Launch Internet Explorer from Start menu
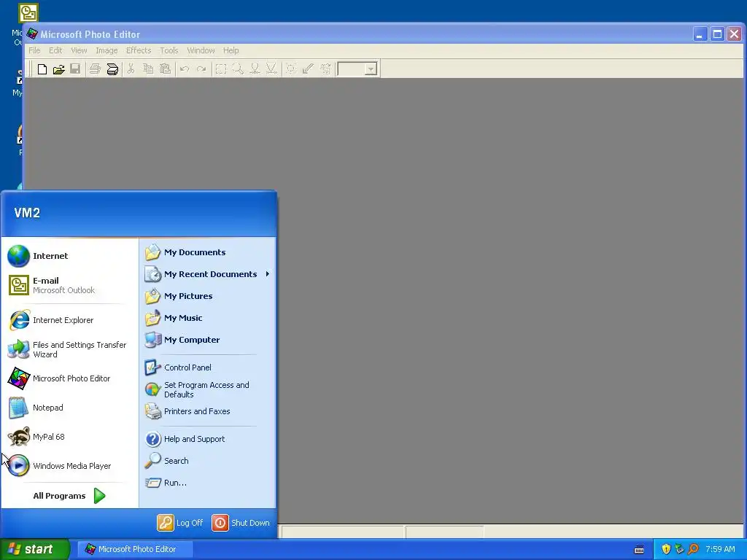747x560 pixels. click(69, 320)
